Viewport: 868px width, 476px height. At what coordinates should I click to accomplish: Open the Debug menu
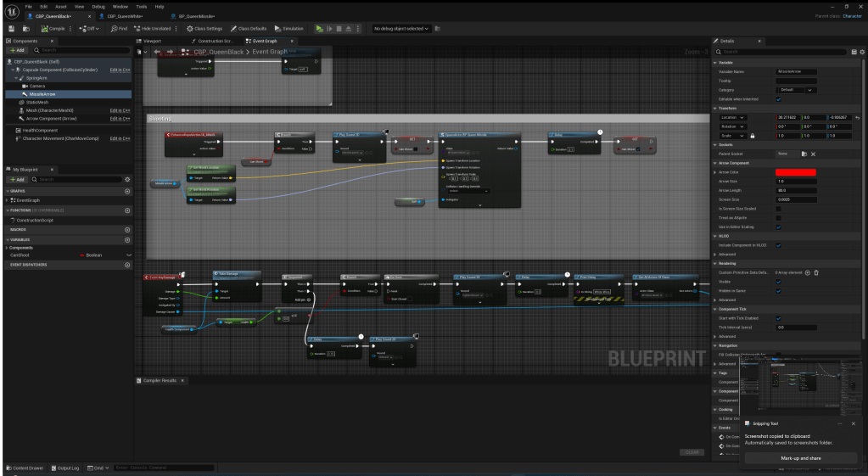(x=97, y=6)
